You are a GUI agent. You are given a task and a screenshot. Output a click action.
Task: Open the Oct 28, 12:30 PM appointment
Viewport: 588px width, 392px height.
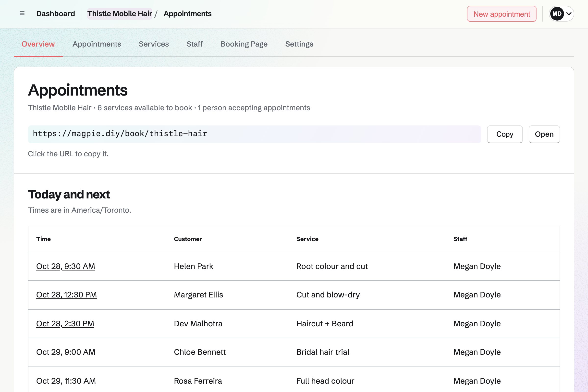point(66,295)
